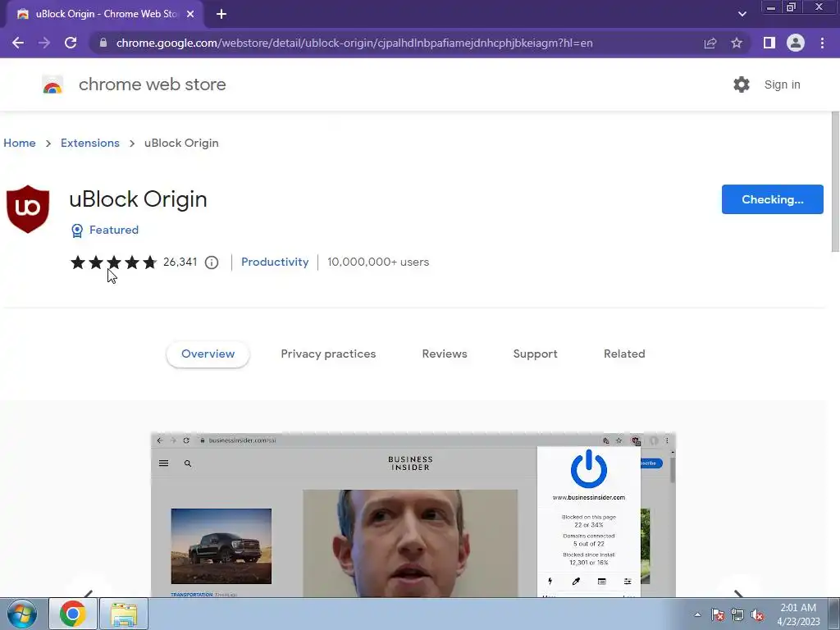
Task: Click the uBlock Origin breadcrumb text
Action: pos(181,143)
